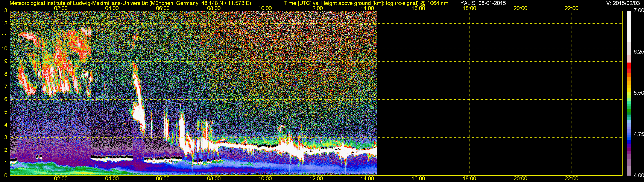Click the 2 km height axis label

[x=6, y=150]
